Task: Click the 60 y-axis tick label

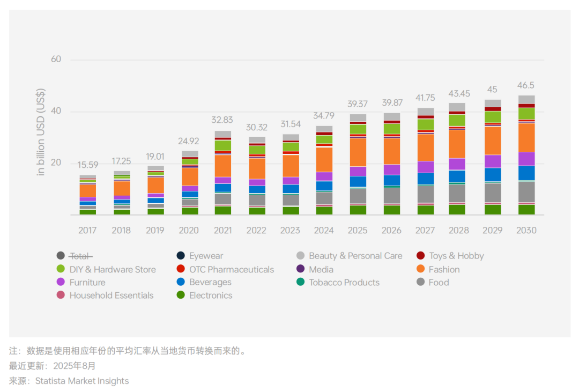Action: click(x=56, y=59)
